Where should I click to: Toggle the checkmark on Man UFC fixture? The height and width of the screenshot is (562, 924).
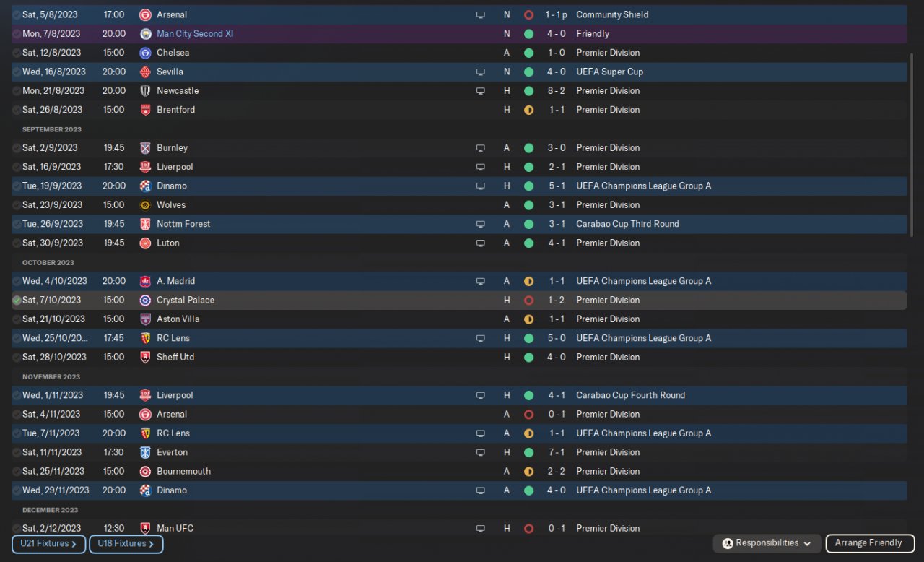tap(17, 528)
